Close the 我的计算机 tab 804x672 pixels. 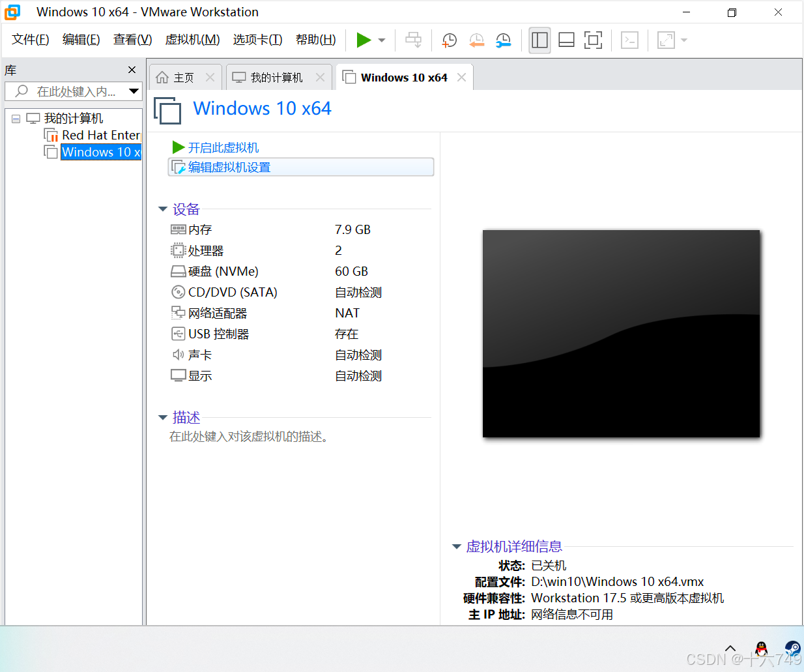(x=320, y=78)
